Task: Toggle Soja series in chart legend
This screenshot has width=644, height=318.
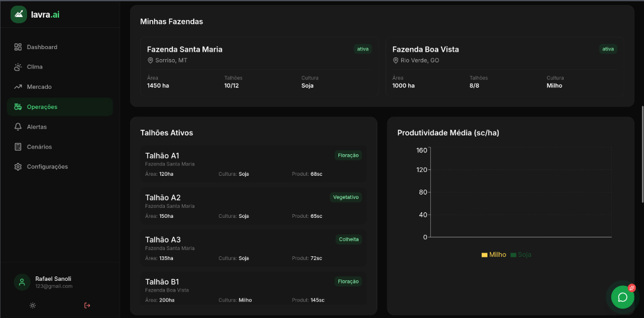Action: (x=521, y=254)
